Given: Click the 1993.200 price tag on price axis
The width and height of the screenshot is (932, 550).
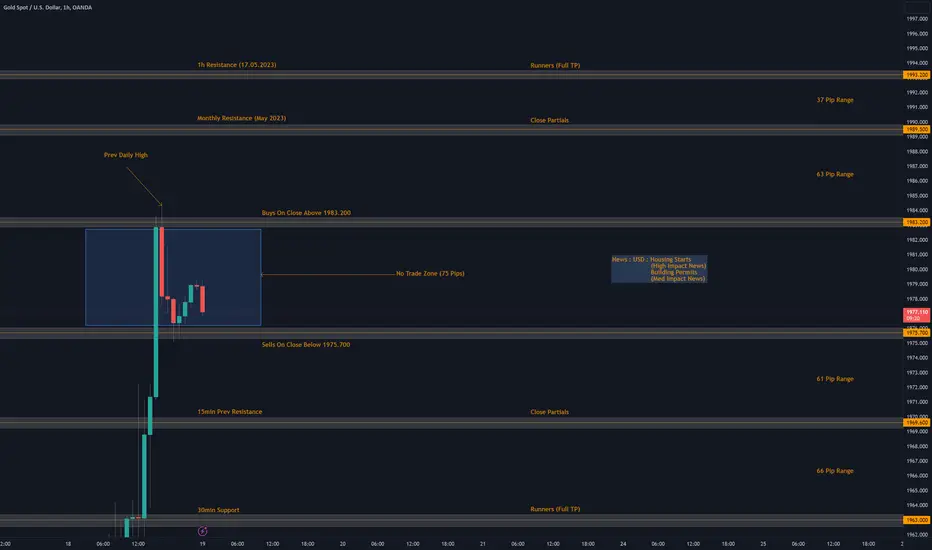Looking at the screenshot, I should pos(917,75).
